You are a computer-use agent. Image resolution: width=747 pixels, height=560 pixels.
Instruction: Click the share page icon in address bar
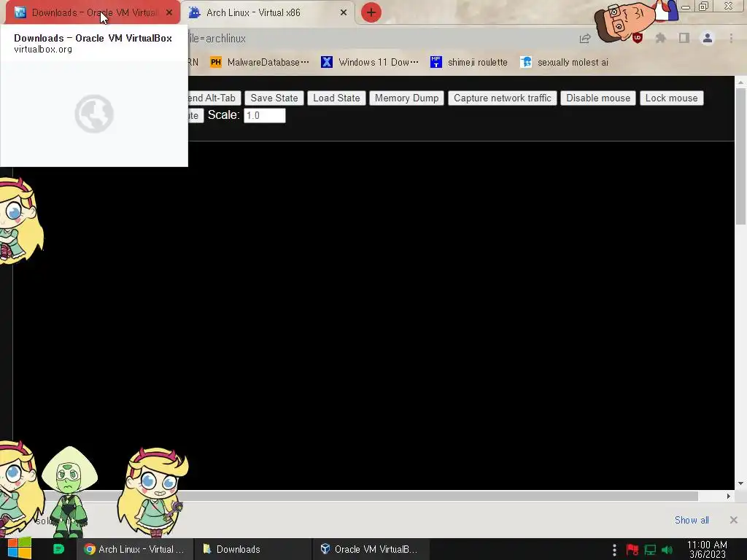[584, 39]
